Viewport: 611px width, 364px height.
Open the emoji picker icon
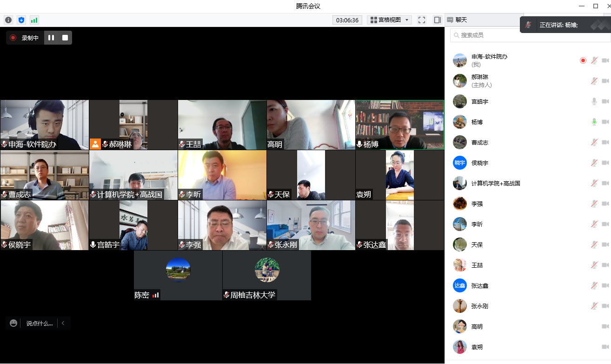[13, 323]
